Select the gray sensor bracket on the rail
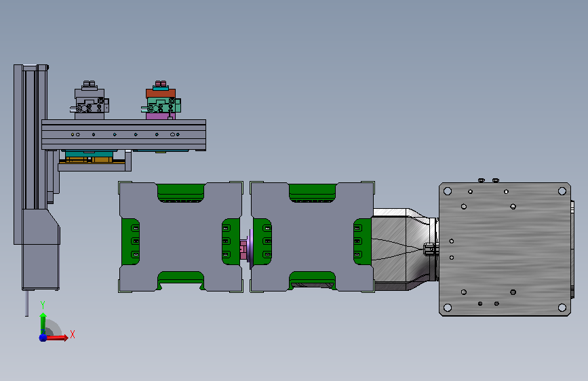Screen dimensions: 588x381 pos(90,101)
